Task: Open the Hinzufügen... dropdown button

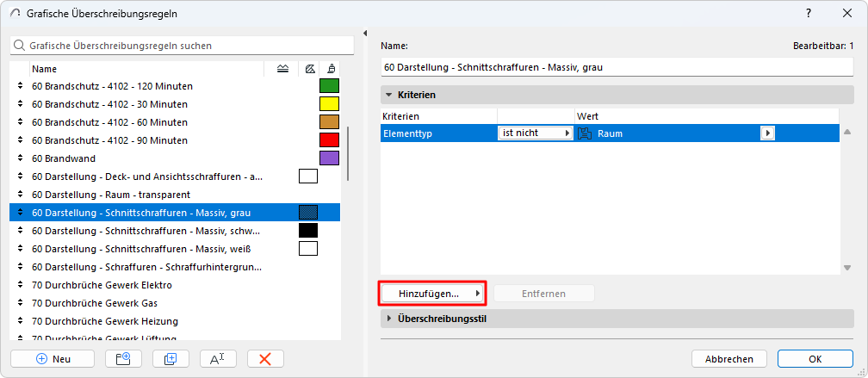Action: pyautogui.click(x=432, y=294)
